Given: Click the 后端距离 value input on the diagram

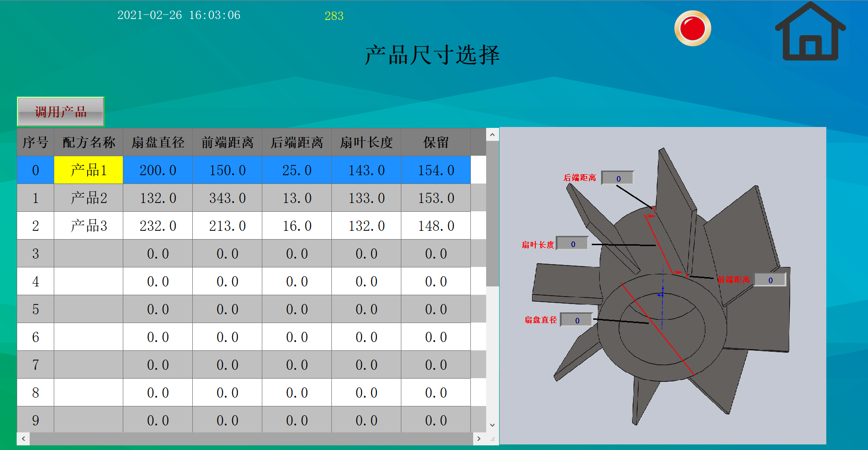Looking at the screenshot, I should (617, 177).
